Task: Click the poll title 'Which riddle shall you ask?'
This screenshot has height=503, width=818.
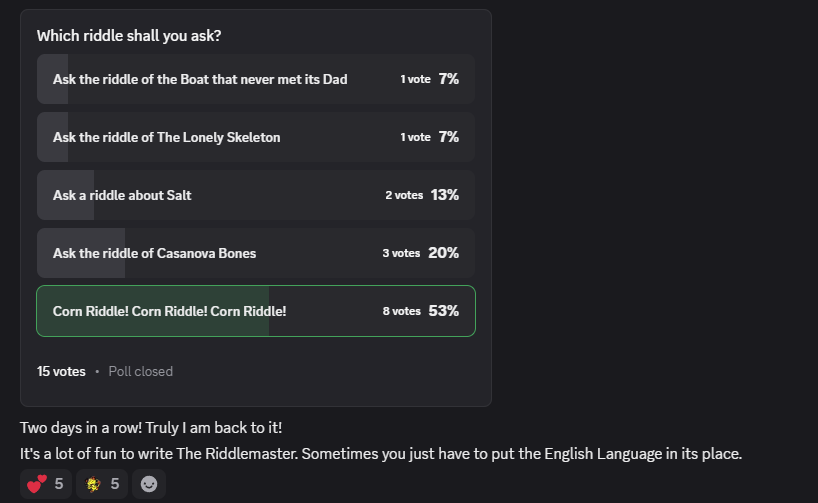Action: (x=129, y=36)
